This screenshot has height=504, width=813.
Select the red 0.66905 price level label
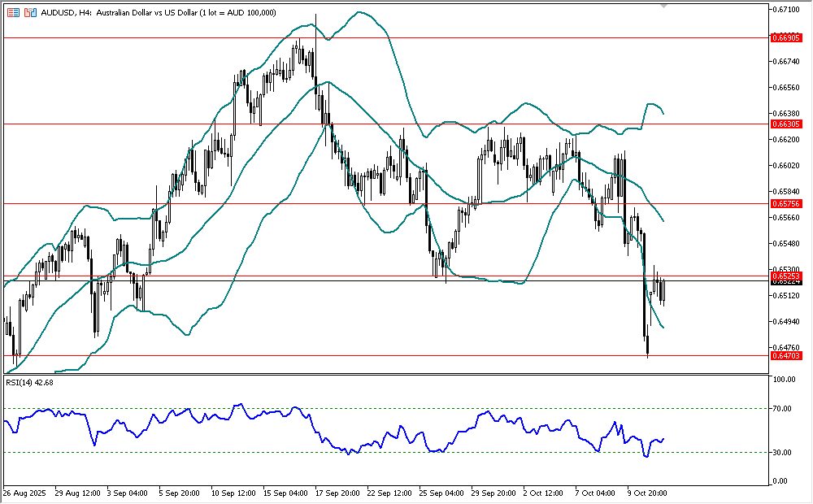tap(786, 37)
